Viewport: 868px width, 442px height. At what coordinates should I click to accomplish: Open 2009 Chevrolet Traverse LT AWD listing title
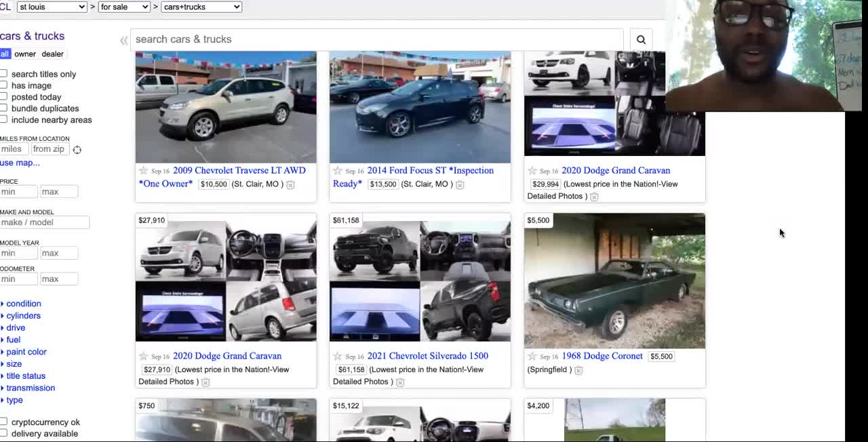[x=222, y=177]
